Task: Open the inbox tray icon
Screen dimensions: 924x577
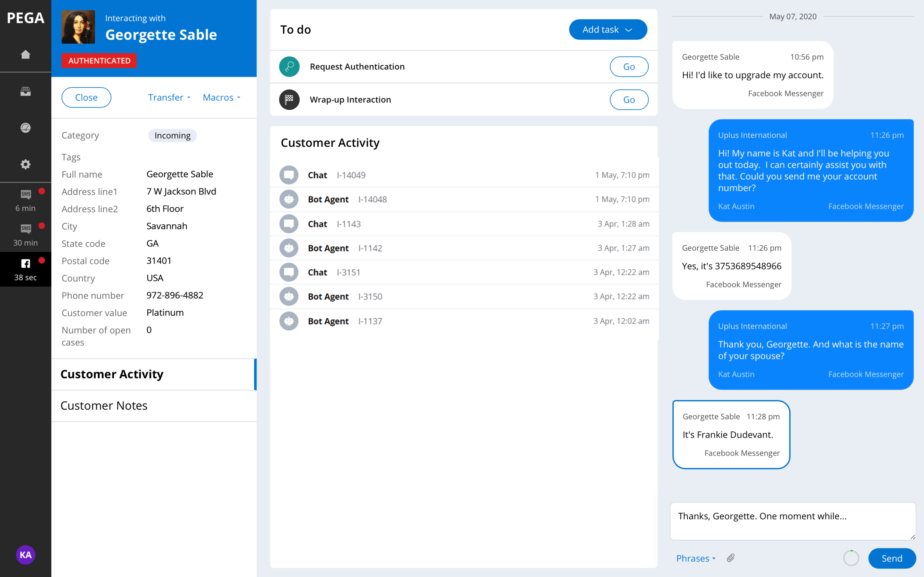Action: [x=26, y=91]
